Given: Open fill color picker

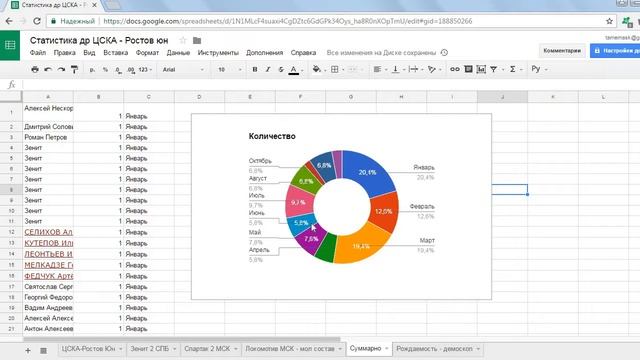Looking at the screenshot, I should 317,69.
